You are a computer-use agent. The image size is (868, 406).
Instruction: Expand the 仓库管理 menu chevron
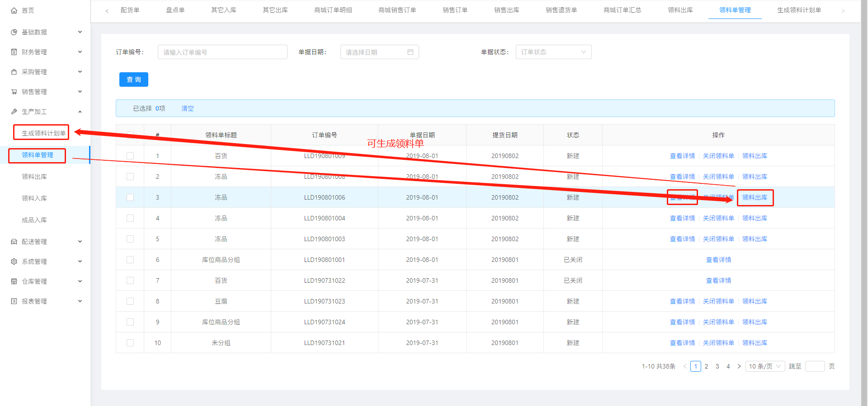(x=80, y=281)
